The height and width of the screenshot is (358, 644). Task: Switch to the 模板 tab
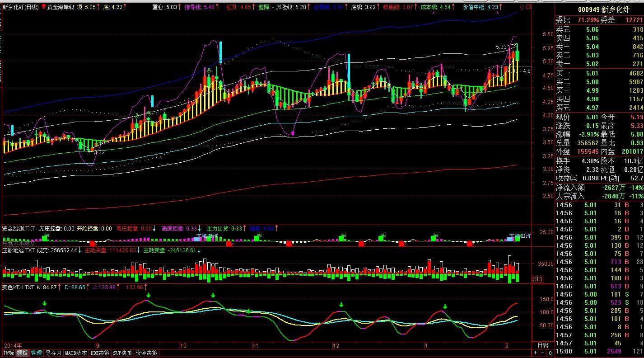point(23,353)
